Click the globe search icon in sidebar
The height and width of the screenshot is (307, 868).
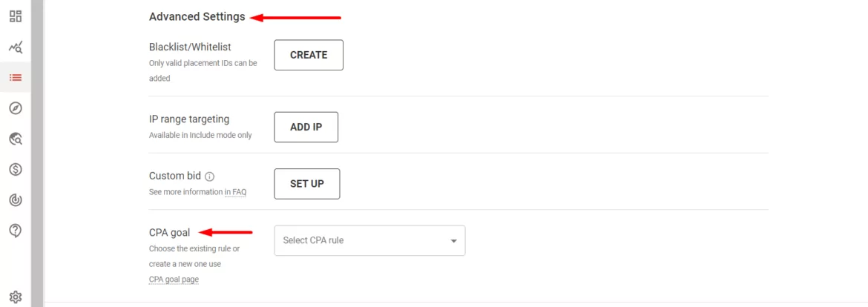tap(16, 139)
